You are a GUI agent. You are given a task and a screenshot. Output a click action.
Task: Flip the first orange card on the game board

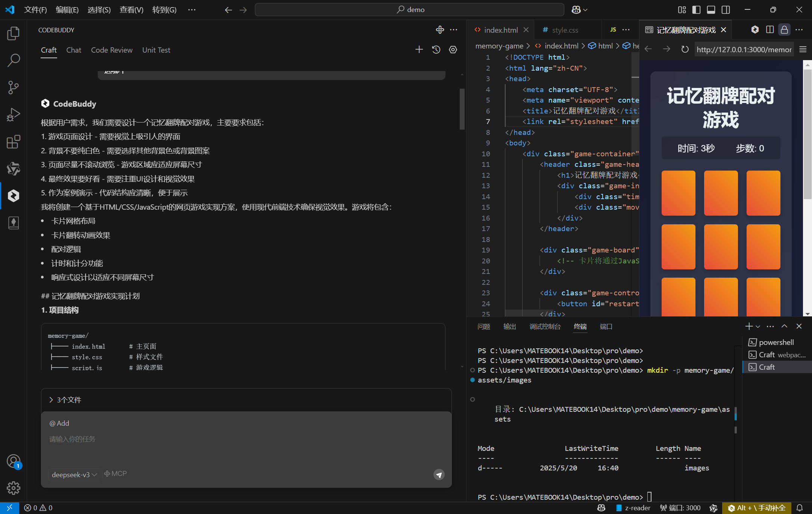click(x=678, y=193)
